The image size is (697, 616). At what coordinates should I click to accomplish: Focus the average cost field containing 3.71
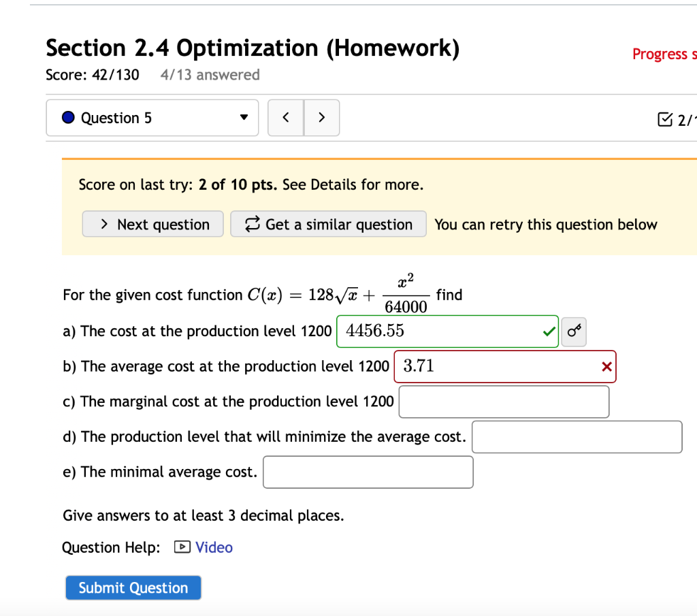click(505, 367)
